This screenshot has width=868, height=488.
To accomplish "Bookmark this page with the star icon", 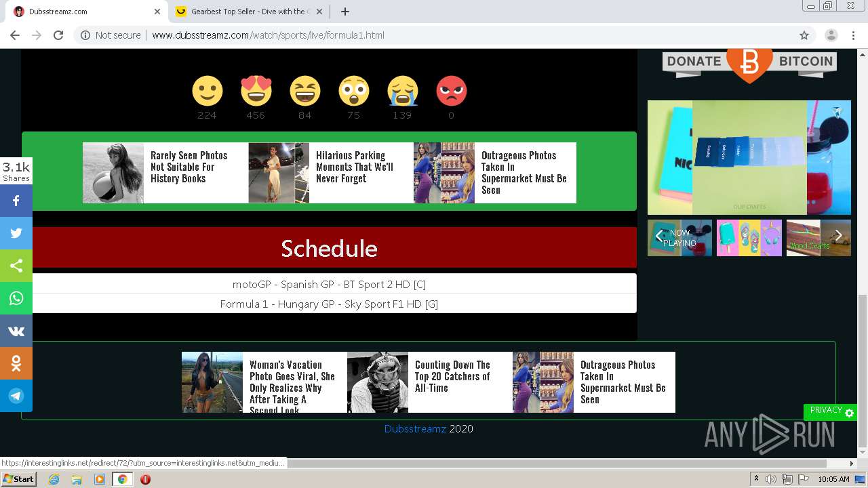I will 804,35.
